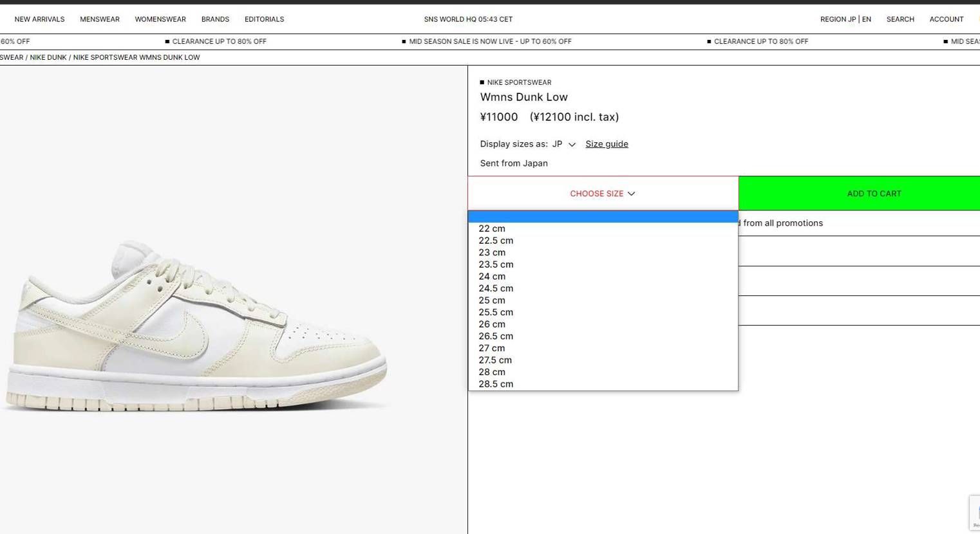Open the Womenswear menu
Viewport: 980px width, 534px height.
(x=160, y=19)
